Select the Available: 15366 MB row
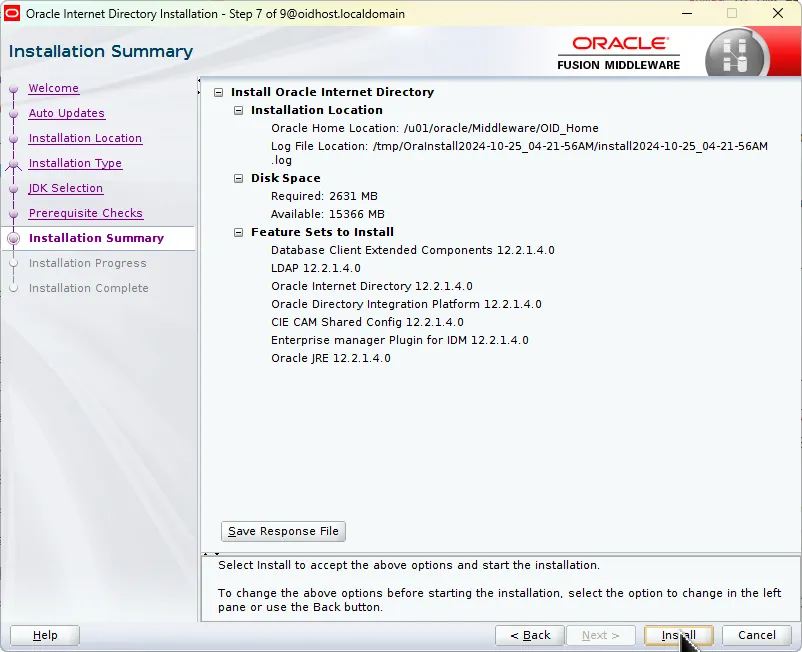 pyautogui.click(x=328, y=214)
